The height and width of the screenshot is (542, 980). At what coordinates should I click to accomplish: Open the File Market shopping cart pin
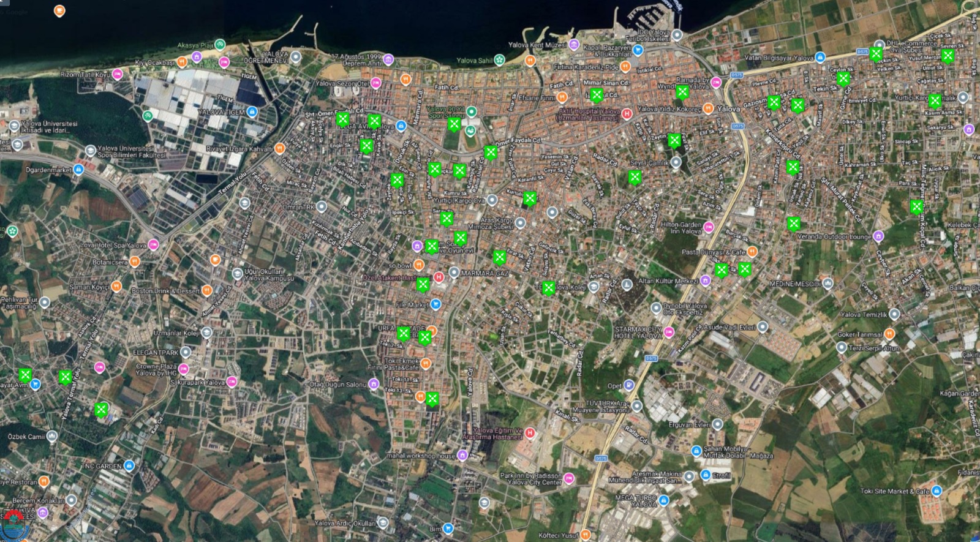[x=435, y=304]
